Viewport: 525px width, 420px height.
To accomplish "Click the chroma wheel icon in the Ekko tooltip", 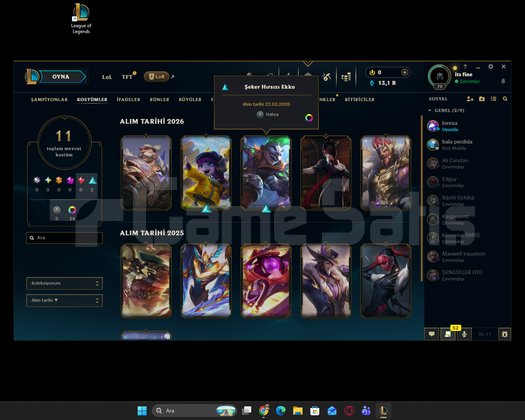I will pos(309,118).
